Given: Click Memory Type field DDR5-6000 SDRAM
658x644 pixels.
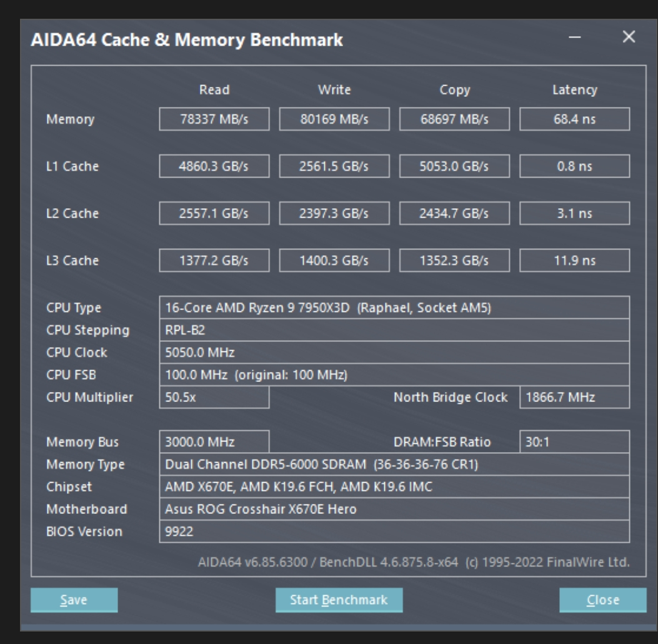Looking at the screenshot, I should (x=394, y=465).
